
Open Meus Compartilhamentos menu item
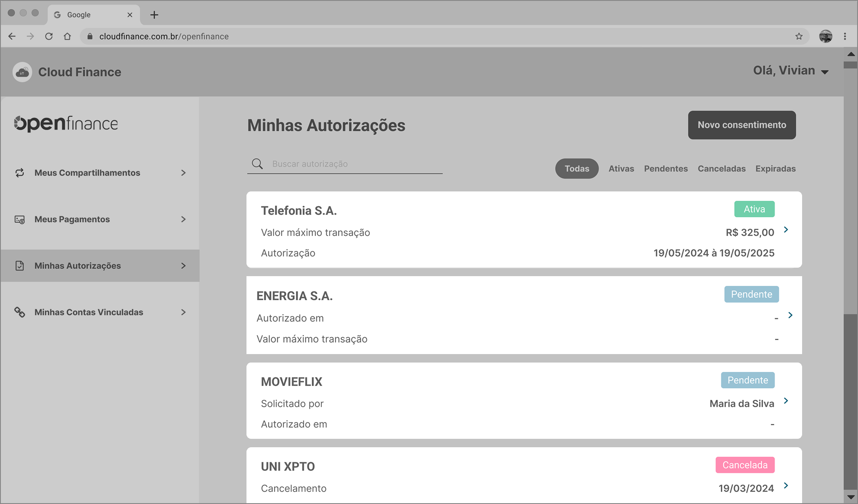tap(100, 173)
